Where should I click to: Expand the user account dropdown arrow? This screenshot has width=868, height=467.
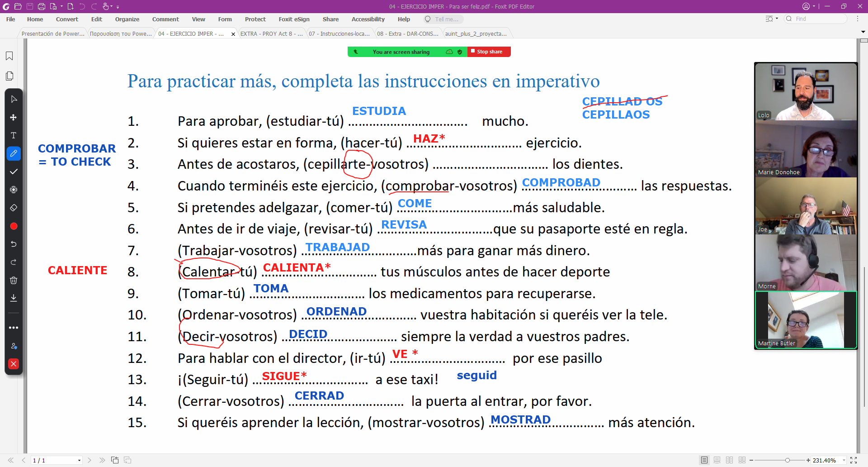pyautogui.click(x=814, y=6)
